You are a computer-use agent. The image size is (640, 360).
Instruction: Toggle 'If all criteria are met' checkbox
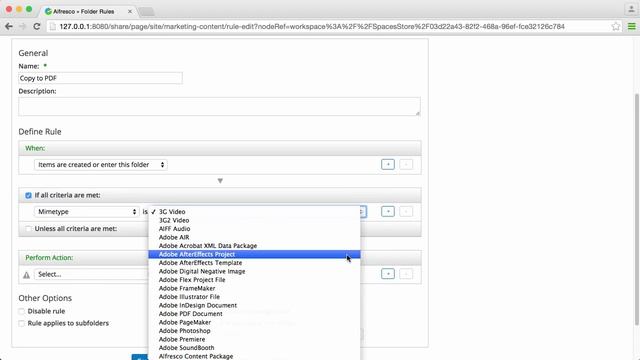28,196
